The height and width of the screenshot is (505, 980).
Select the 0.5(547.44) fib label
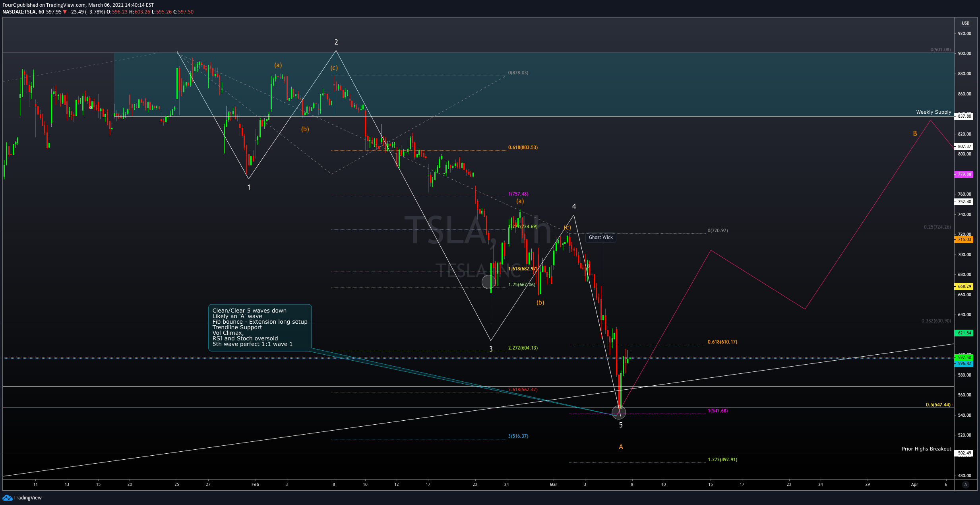point(938,405)
